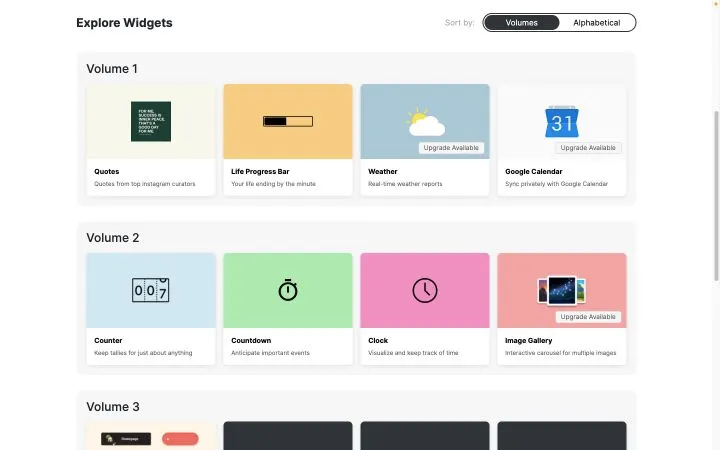Click the Life Progress Bar icon
This screenshot has width=720, height=450.
click(x=288, y=121)
